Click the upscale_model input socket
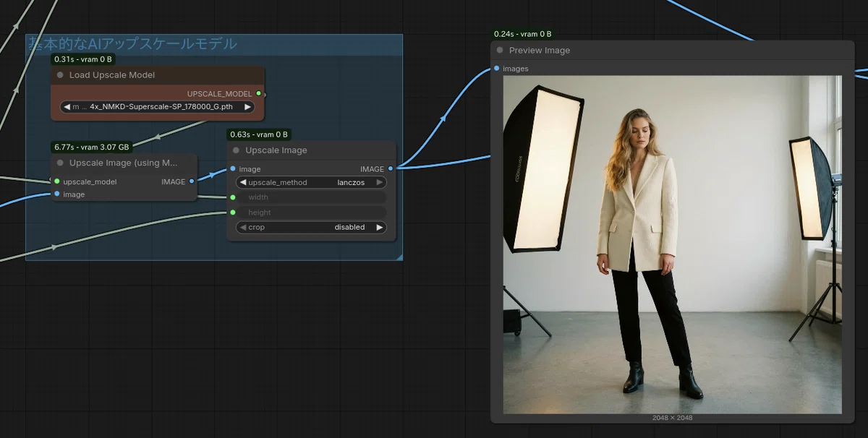 [57, 181]
